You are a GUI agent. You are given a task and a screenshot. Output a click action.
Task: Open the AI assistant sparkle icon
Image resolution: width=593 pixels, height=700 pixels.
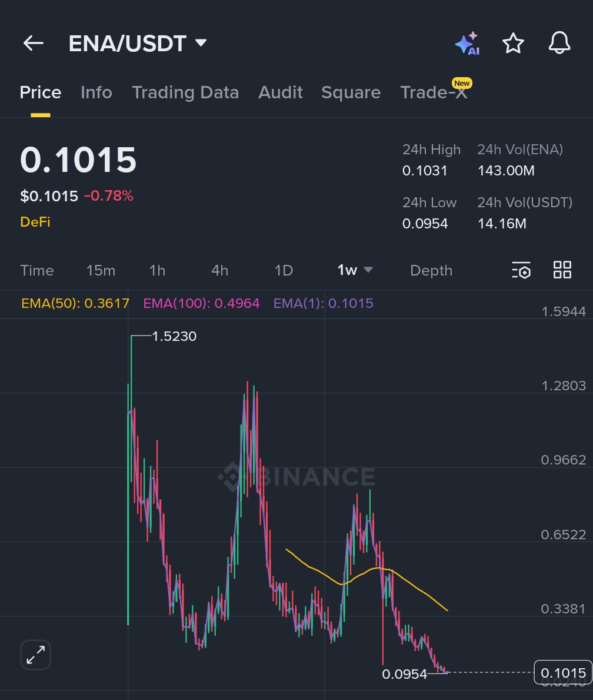467,44
